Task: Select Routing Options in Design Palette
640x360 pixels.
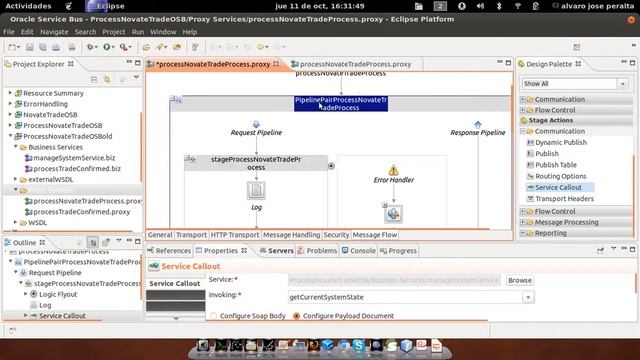Action: coord(560,176)
